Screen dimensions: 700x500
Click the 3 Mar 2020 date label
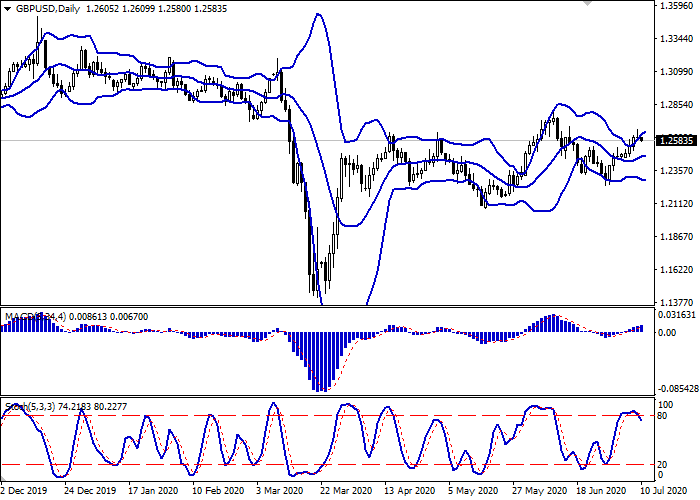click(279, 492)
